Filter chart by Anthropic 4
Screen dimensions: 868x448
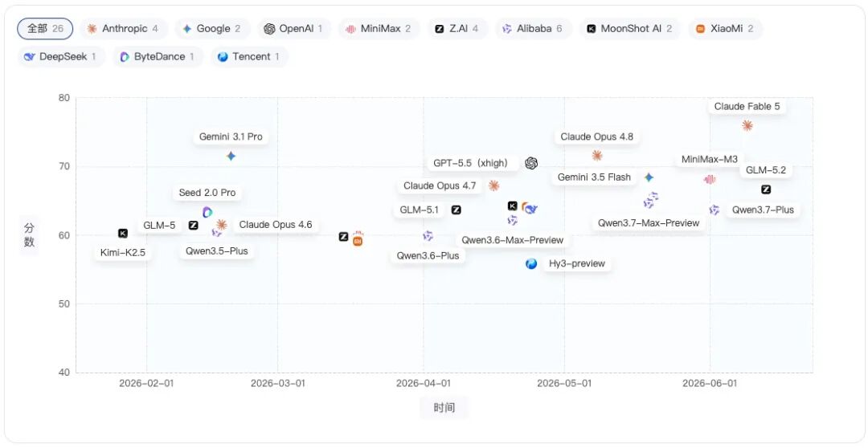pyautogui.click(x=124, y=29)
